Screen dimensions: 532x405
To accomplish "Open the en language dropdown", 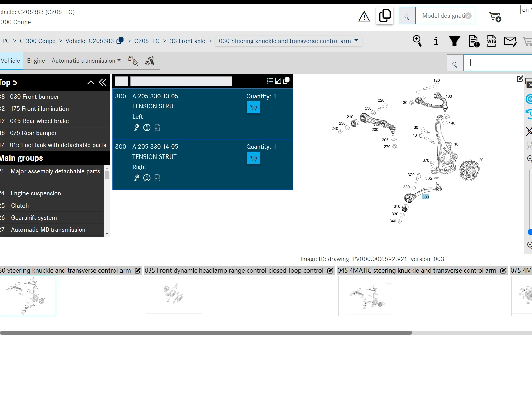I will coord(526,10).
